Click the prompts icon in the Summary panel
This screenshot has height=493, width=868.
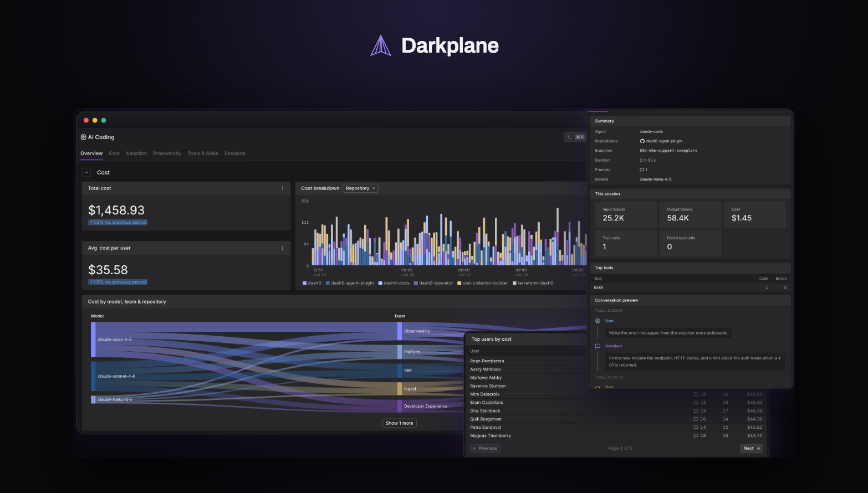tap(642, 170)
